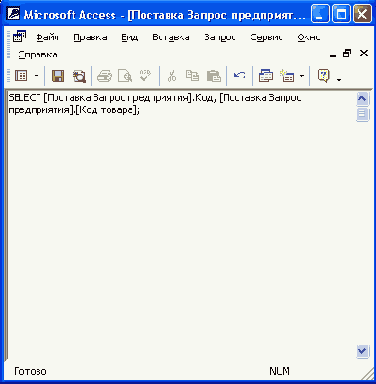Minimize the Microsoft Access window
This screenshot has width=376, height=384.
coord(320,14)
